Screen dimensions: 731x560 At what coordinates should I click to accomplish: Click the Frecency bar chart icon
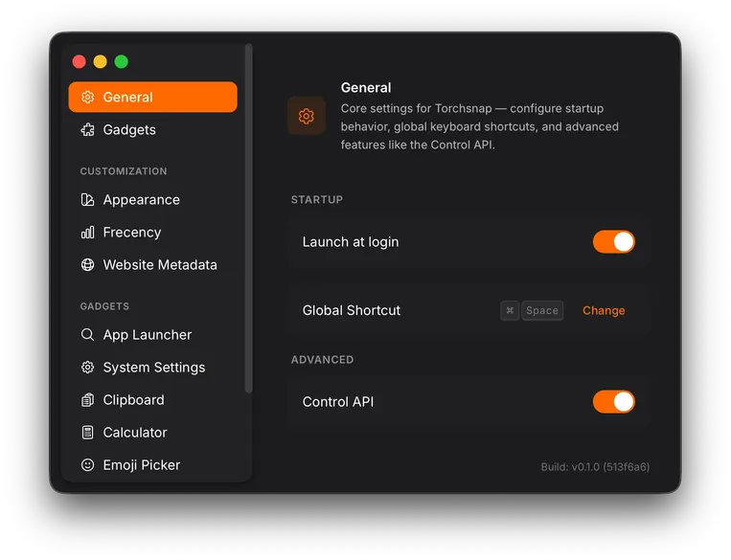pos(87,232)
